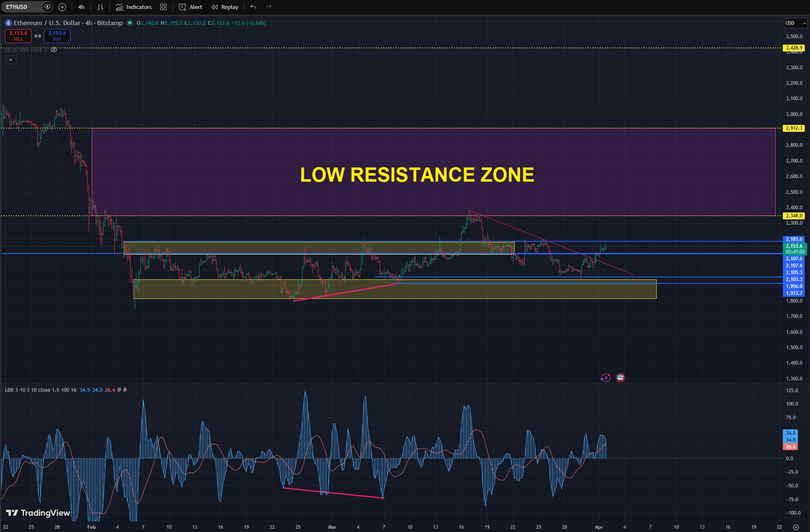Open the bar chart style selector
Image resolution: width=810 pixels, height=532 pixels.
[100, 7]
